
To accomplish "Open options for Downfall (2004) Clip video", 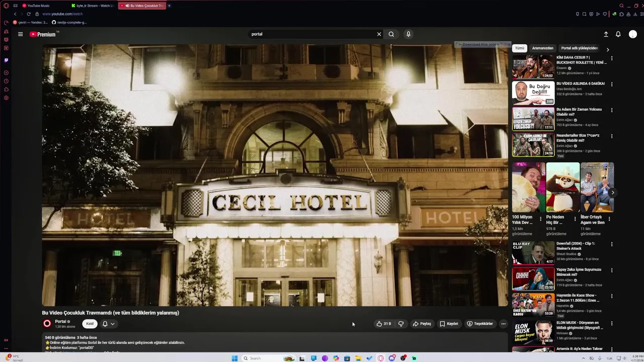I will tap(612, 244).
